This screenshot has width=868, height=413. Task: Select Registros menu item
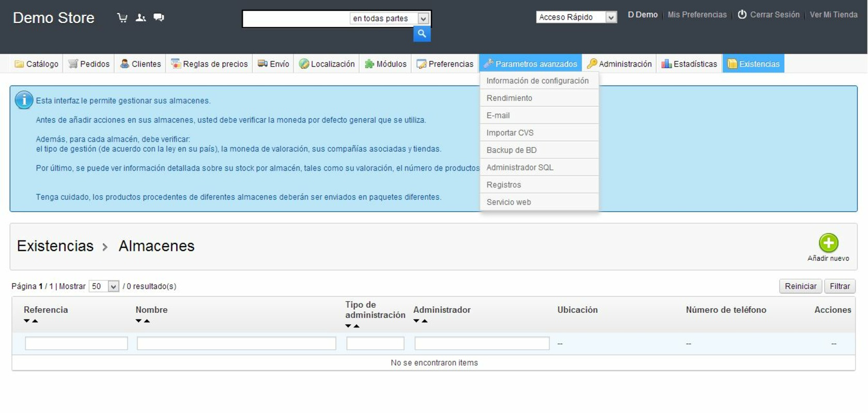click(539, 185)
